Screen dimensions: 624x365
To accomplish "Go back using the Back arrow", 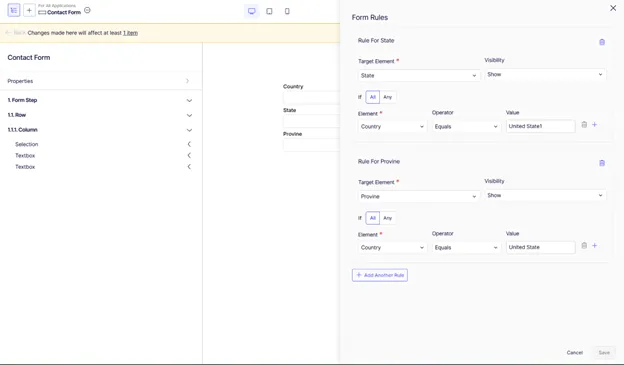I will coord(16,33).
